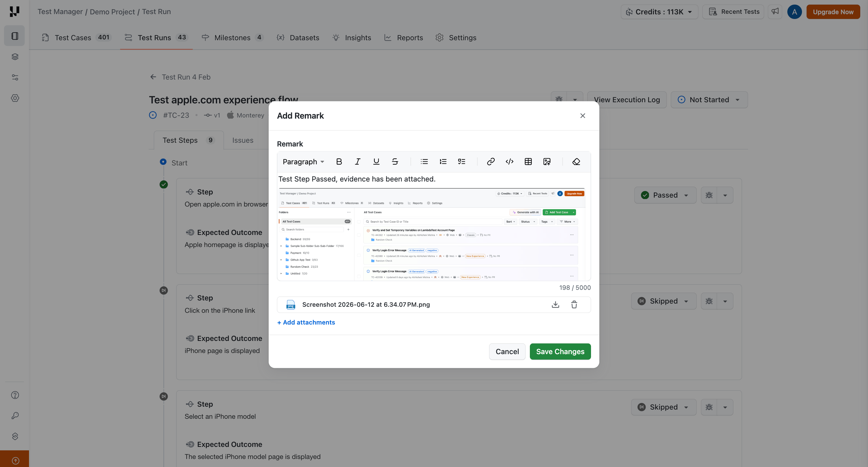Open the Test Cases tab
Screen dimensions: 868x467
(76, 37)
